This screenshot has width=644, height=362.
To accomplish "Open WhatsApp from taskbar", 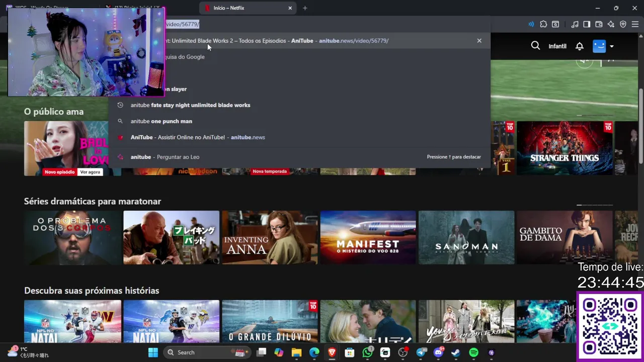I will click(x=367, y=352).
